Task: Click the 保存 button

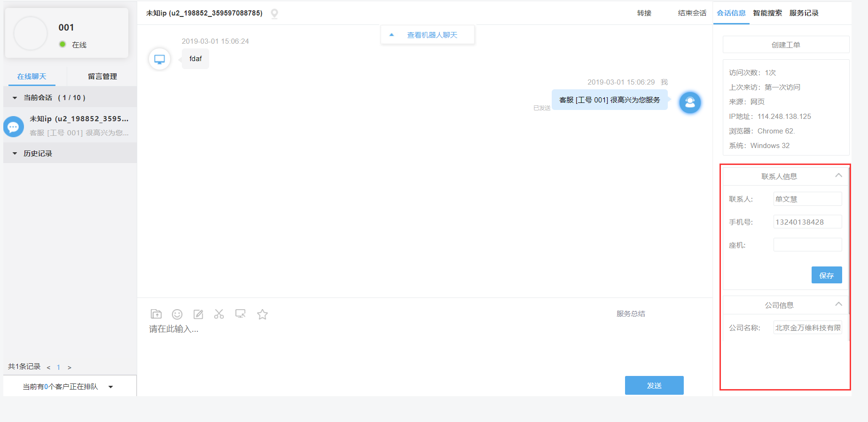Action: point(826,275)
